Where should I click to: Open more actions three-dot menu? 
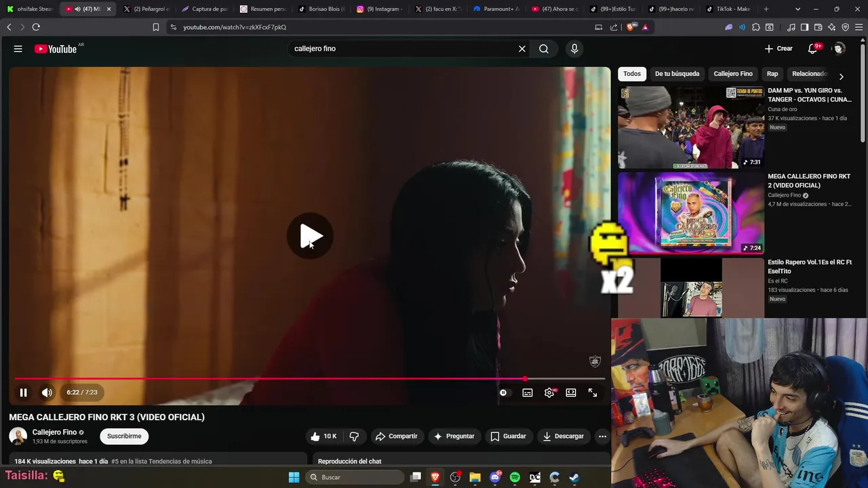pos(602,436)
